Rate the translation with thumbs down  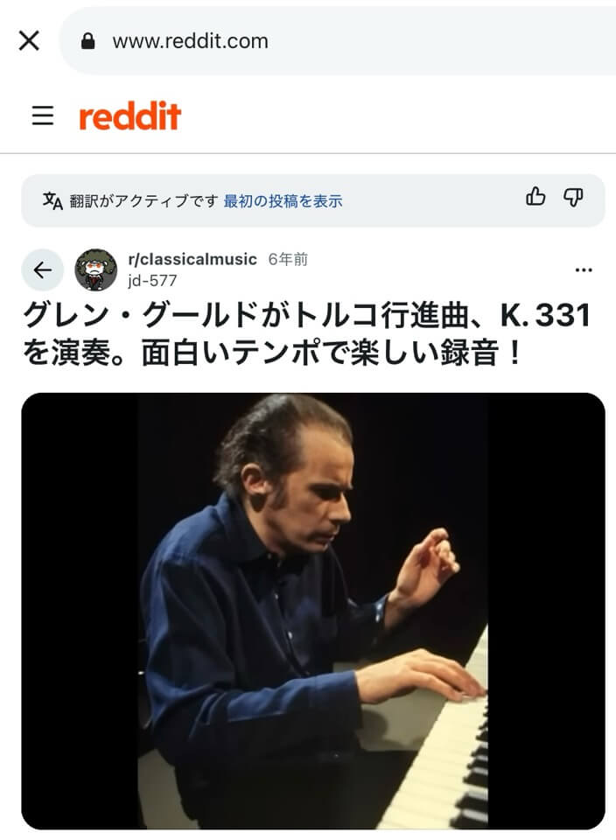[573, 197]
